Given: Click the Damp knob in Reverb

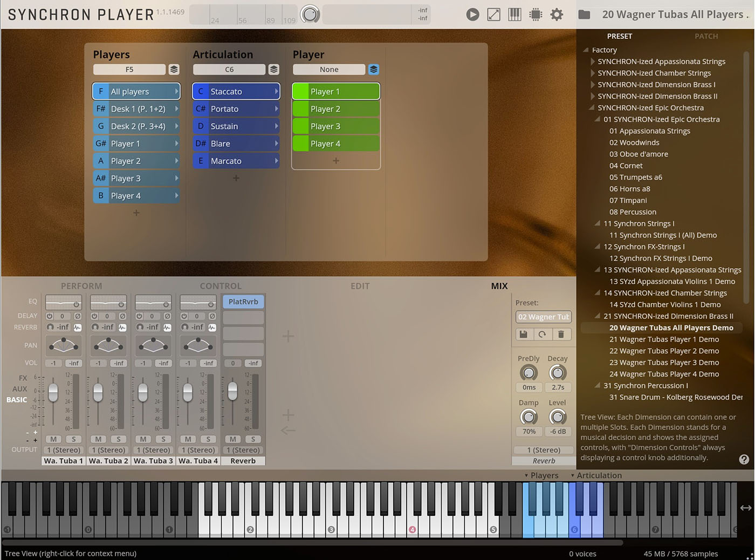Looking at the screenshot, I should pos(528,417).
